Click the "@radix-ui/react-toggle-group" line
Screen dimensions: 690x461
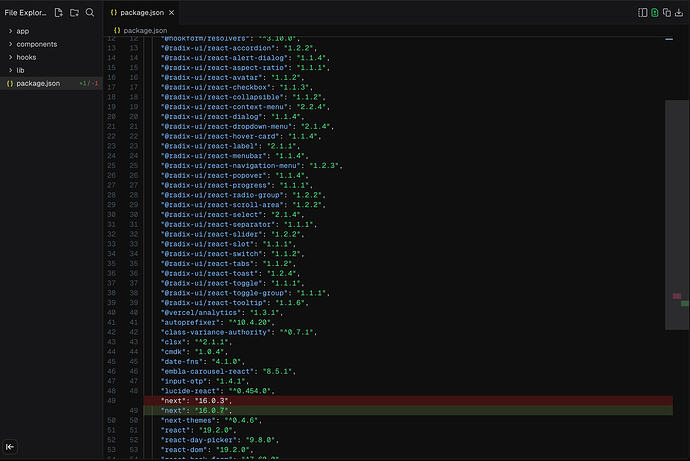(x=245, y=293)
